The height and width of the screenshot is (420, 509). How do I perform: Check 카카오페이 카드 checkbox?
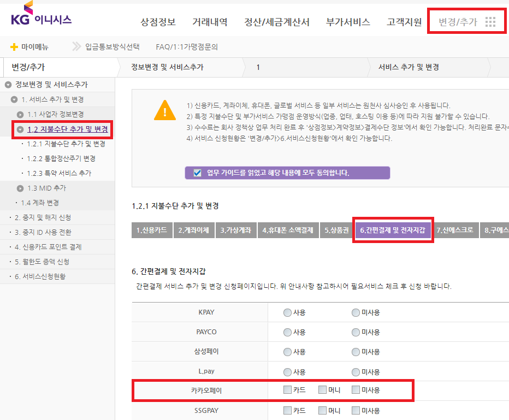pyautogui.click(x=287, y=389)
